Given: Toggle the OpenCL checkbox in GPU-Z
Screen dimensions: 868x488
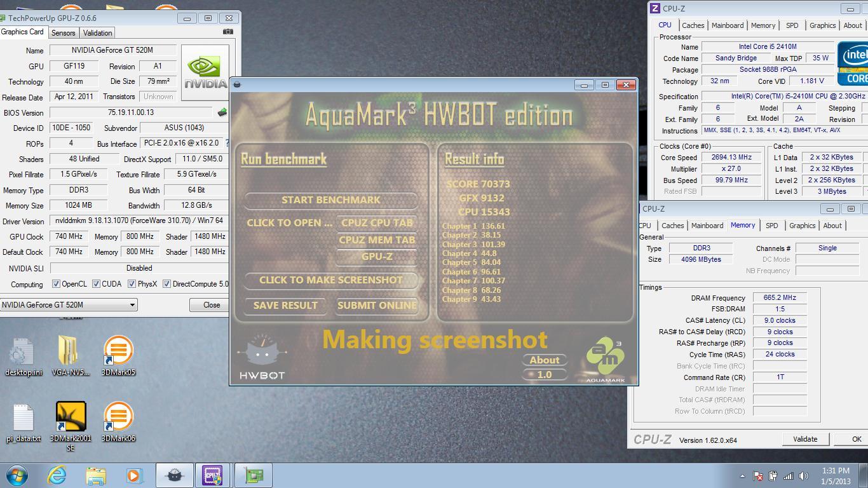Looking at the screenshot, I should pyautogui.click(x=56, y=284).
